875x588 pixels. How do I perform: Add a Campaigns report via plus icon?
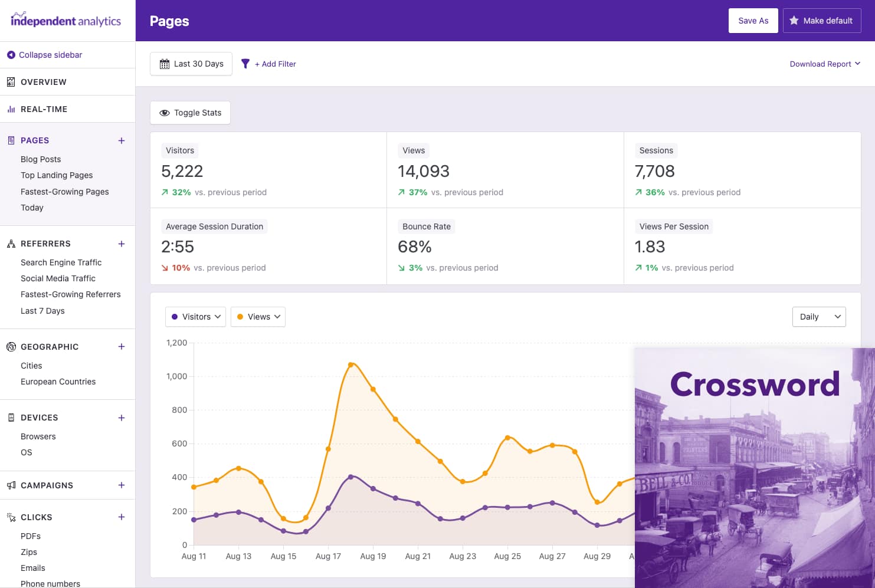click(x=122, y=485)
